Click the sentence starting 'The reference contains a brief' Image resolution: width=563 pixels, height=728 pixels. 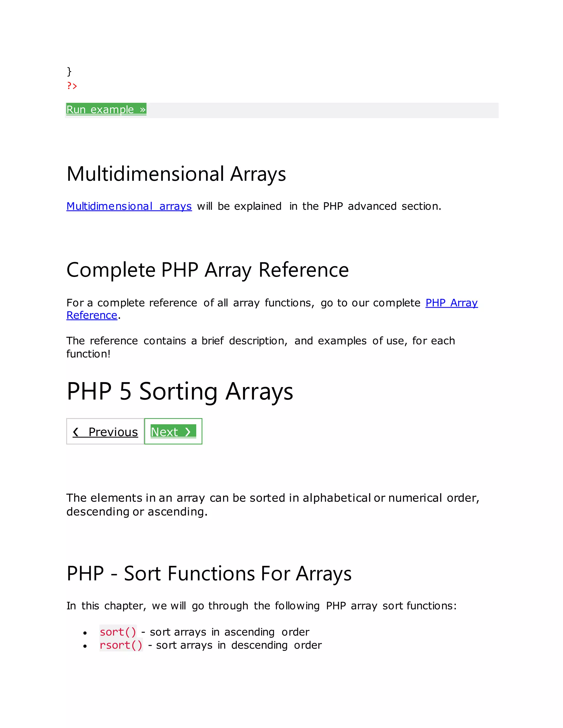261,347
